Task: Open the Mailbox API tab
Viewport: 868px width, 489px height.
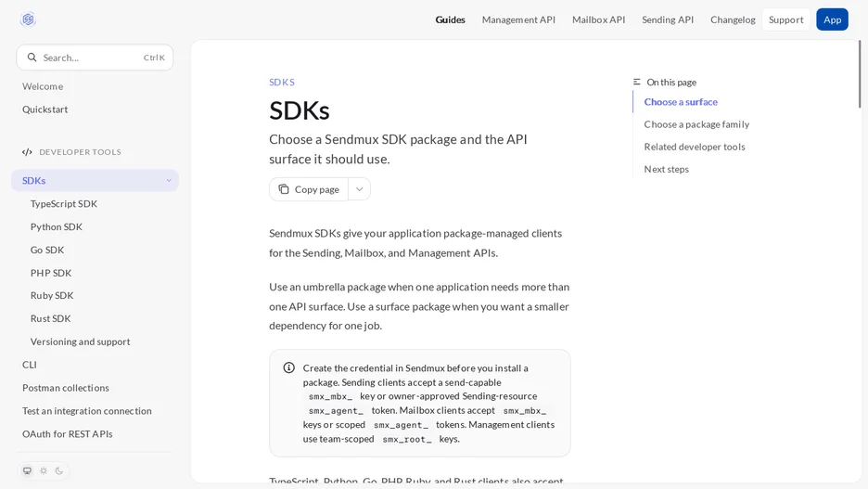Action: coord(598,19)
